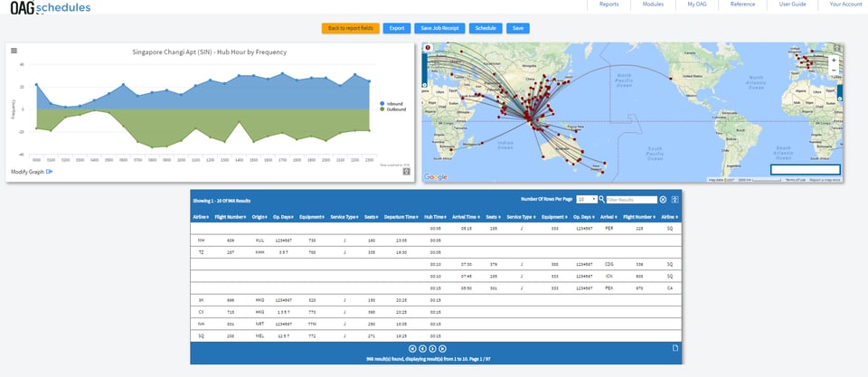The width and height of the screenshot is (868, 377).
Task: Click the route marker in South Africa
Action: point(450,149)
